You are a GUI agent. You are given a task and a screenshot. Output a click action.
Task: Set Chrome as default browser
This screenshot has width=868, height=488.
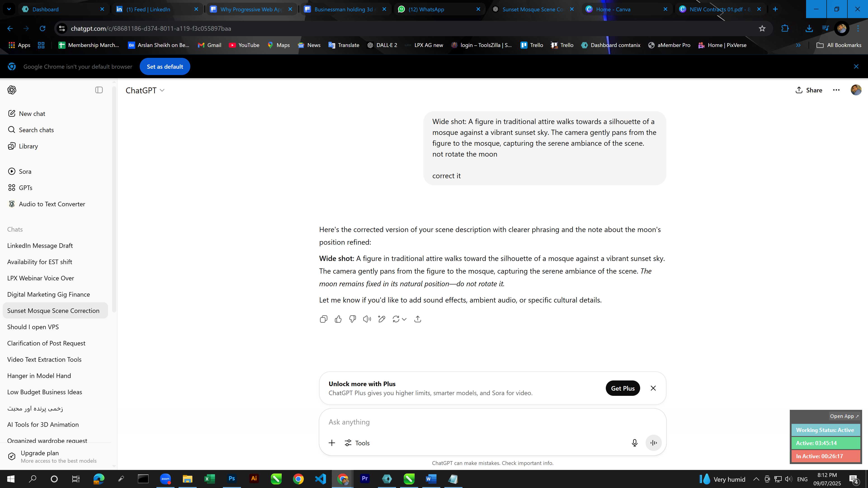click(x=165, y=66)
